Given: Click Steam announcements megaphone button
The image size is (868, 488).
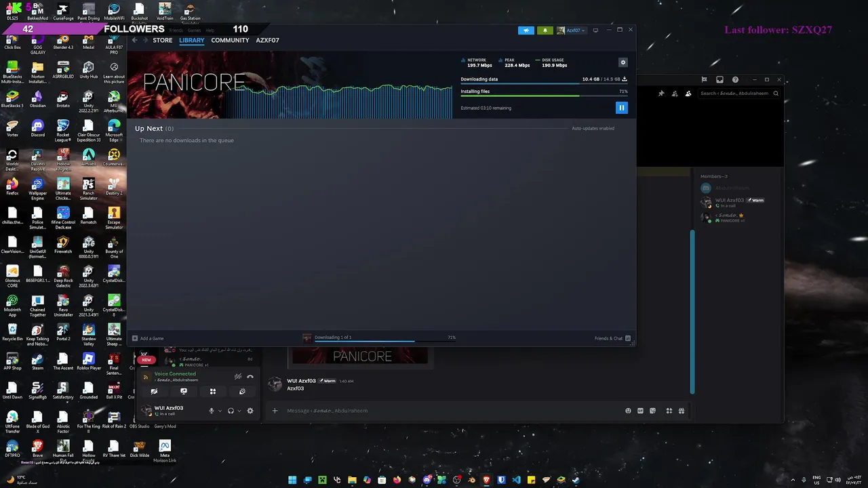Looking at the screenshot, I should 526,30.
